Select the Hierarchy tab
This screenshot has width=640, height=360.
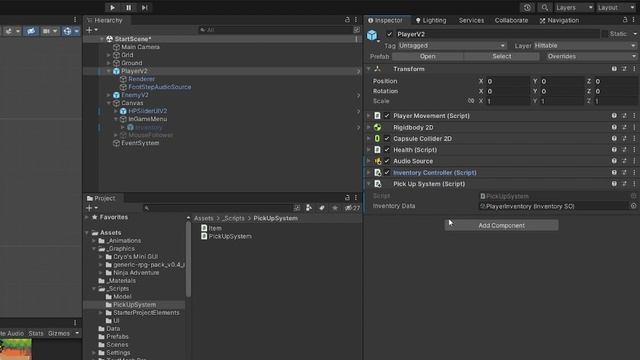(104, 20)
